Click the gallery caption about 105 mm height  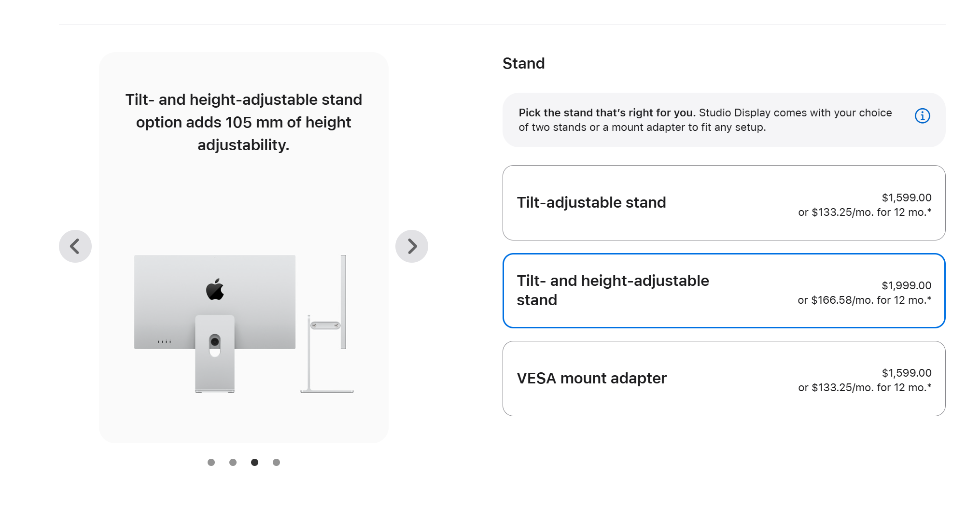pyautogui.click(x=243, y=122)
